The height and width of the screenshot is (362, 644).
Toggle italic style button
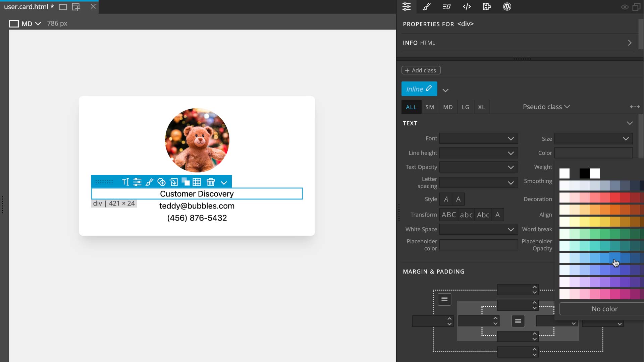446,199
